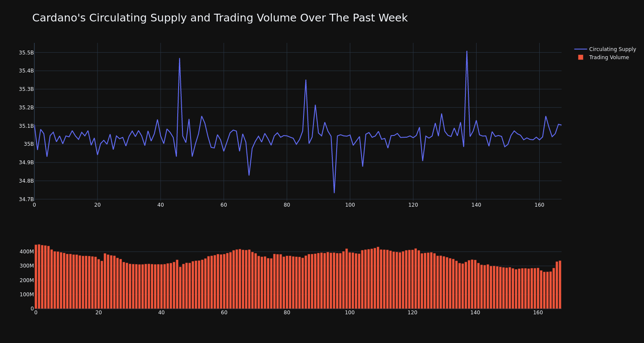This screenshot has width=644, height=343.
Task: Click the 35.1B y-axis label
Action: (26, 126)
